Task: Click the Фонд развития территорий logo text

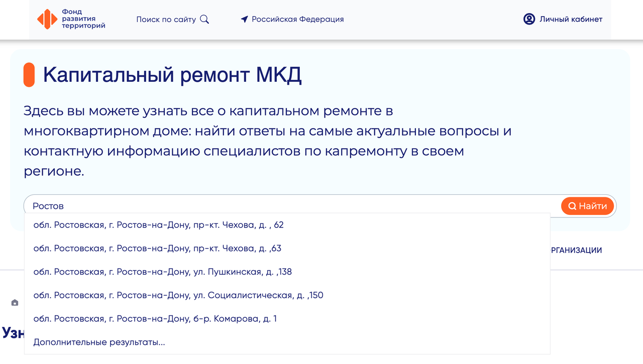Action: click(83, 19)
